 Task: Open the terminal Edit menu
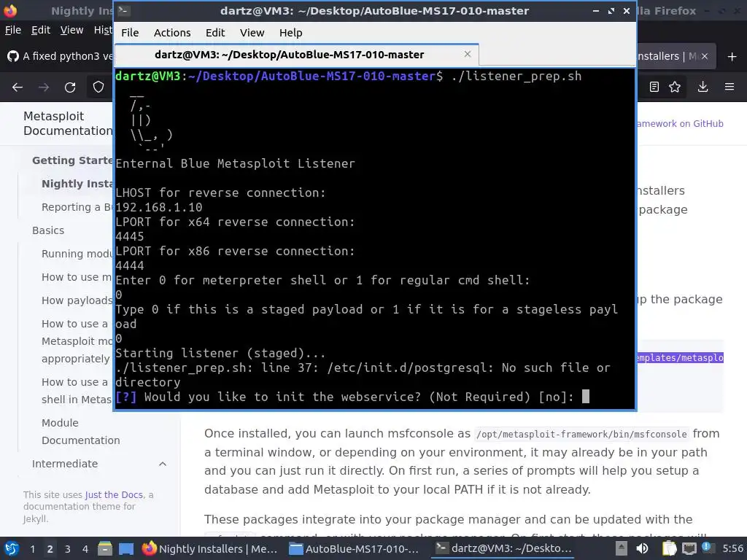point(215,32)
